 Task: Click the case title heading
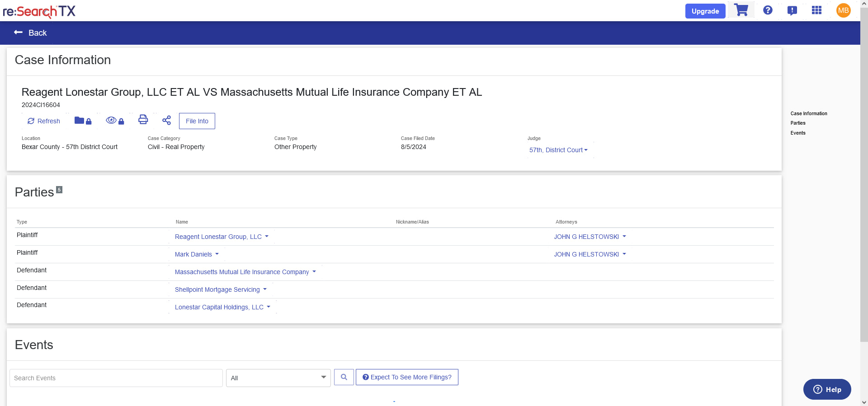click(252, 92)
